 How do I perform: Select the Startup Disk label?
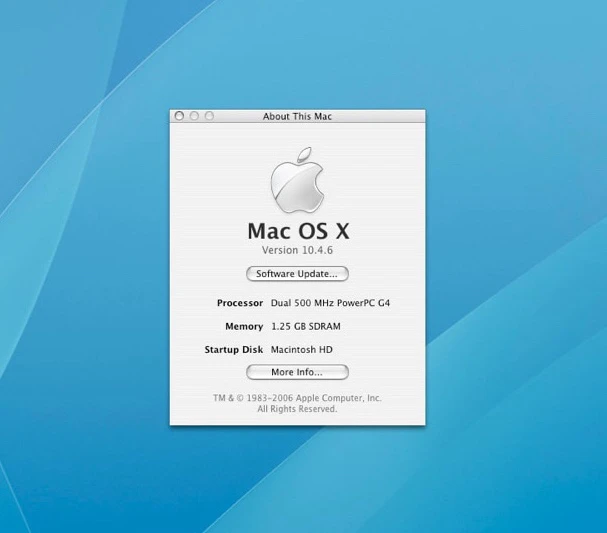point(233,350)
